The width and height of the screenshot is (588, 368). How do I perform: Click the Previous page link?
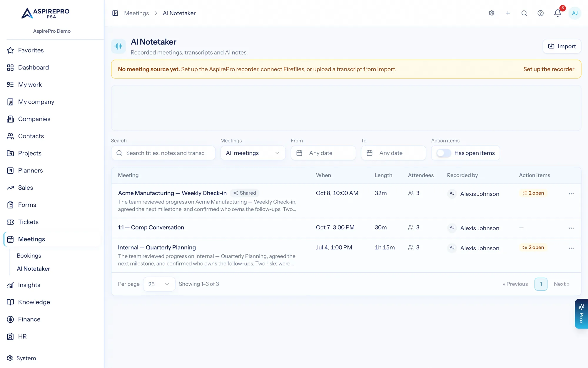coord(515,284)
